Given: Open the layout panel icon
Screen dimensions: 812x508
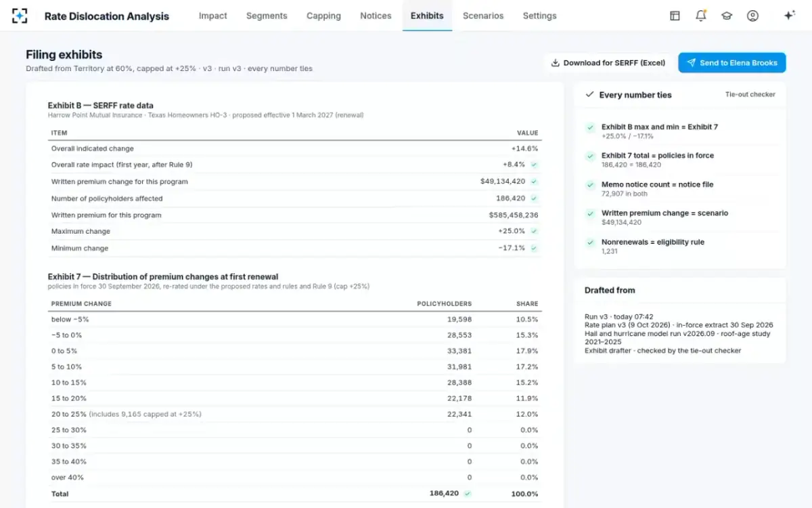Looking at the screenshot, I should coord(675,16).
